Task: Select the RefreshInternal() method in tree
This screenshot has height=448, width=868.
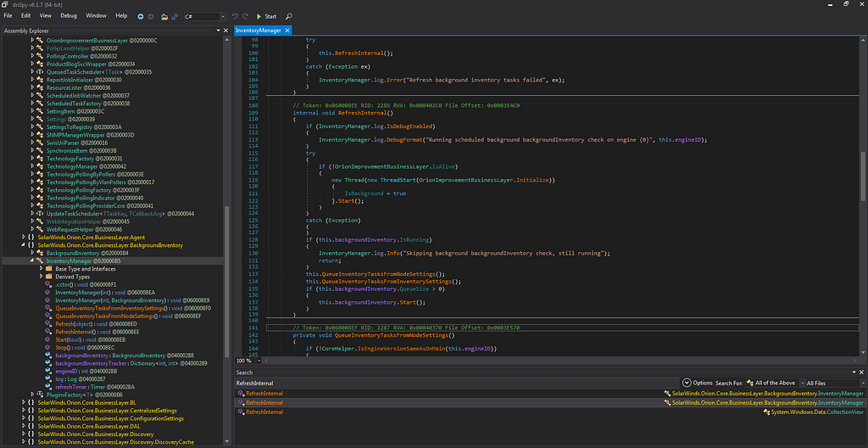Action: pyautogui.click(x=97, y=331)
